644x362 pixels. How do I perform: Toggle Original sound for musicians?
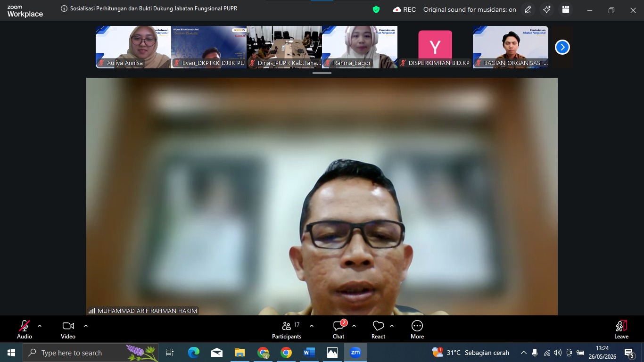point(470,9)
